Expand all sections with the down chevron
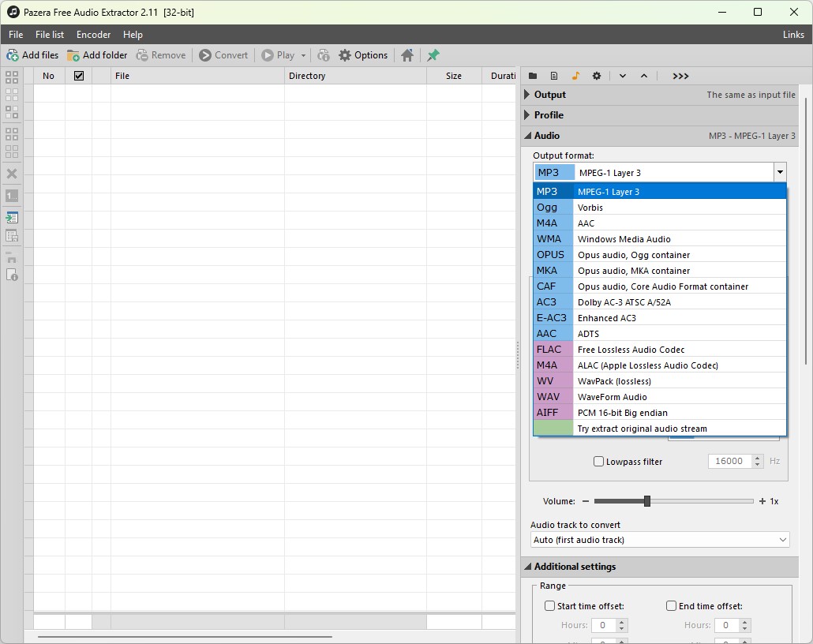Screen dimensions: 813x644 tap(623, 77)
